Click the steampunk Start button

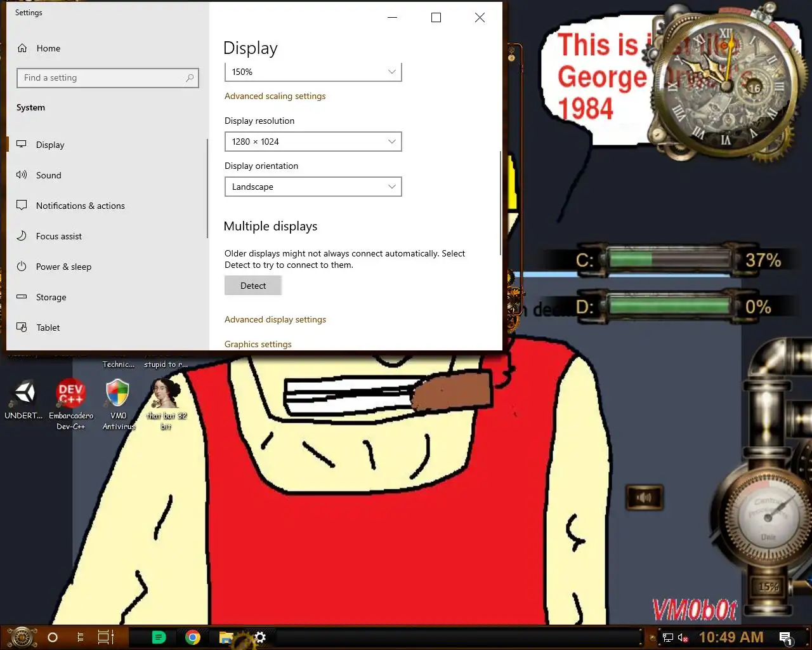click(x=22, y=637)
